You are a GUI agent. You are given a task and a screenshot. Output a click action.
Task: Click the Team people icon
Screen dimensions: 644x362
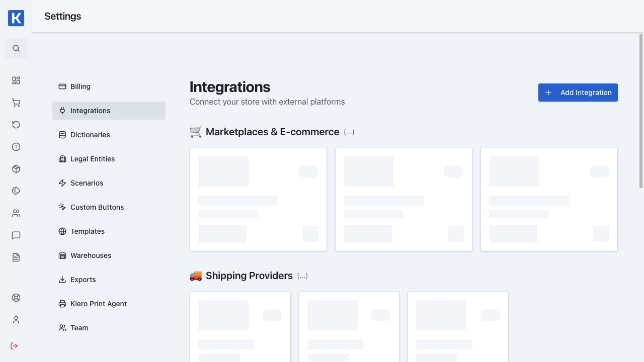tap(62, 328)
